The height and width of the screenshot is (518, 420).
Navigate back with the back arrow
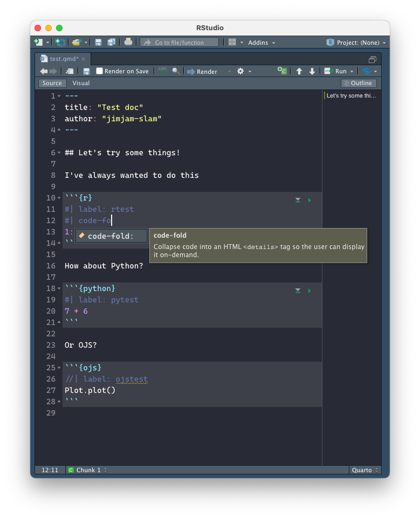pos(44,71)
